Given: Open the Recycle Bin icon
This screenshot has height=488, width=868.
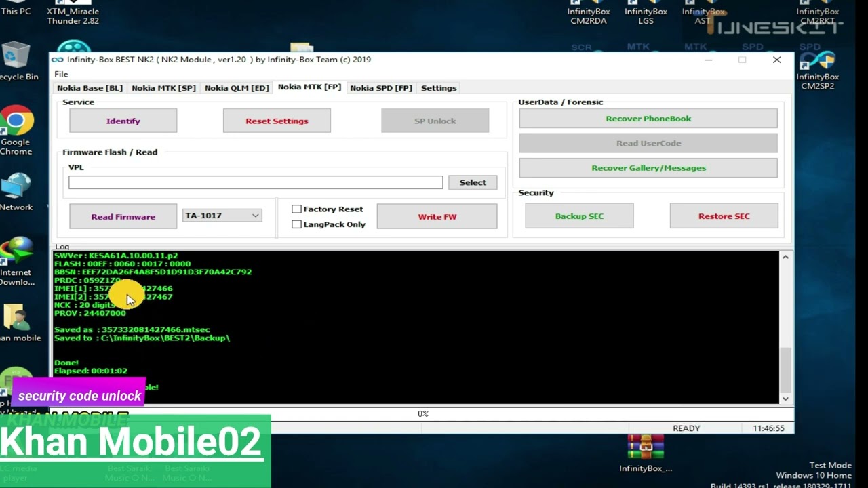Looking at the screenshot, I should point(16,61).
